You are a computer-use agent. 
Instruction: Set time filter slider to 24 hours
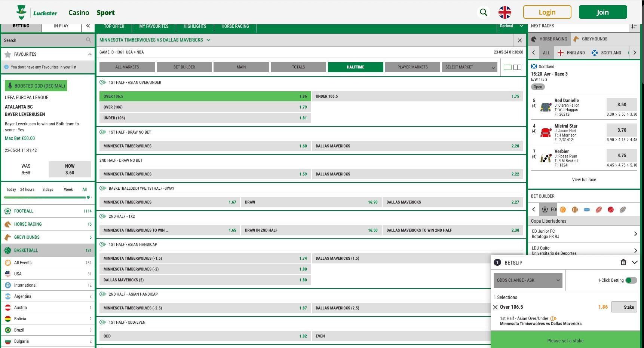(27, 190)
